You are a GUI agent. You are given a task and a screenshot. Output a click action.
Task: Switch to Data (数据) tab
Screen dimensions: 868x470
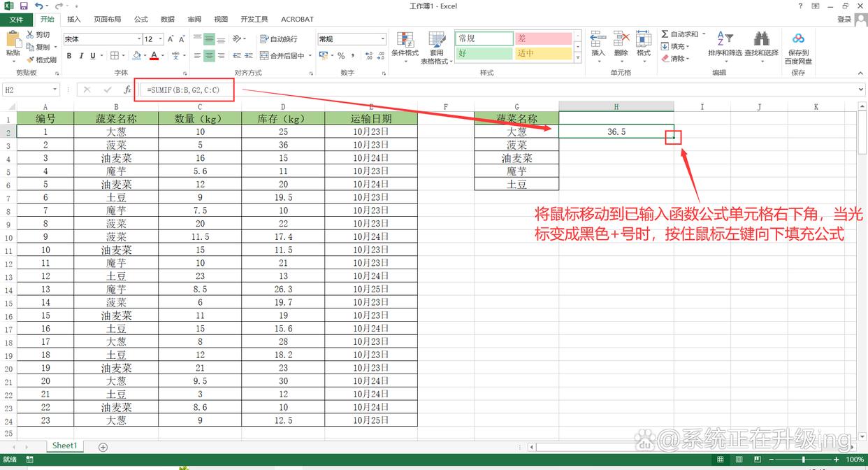tap(168, 20)
